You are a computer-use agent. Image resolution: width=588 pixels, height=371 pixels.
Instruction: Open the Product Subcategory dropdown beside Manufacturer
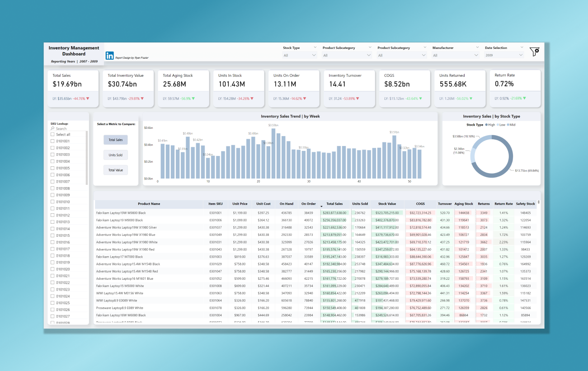point(402,55)
